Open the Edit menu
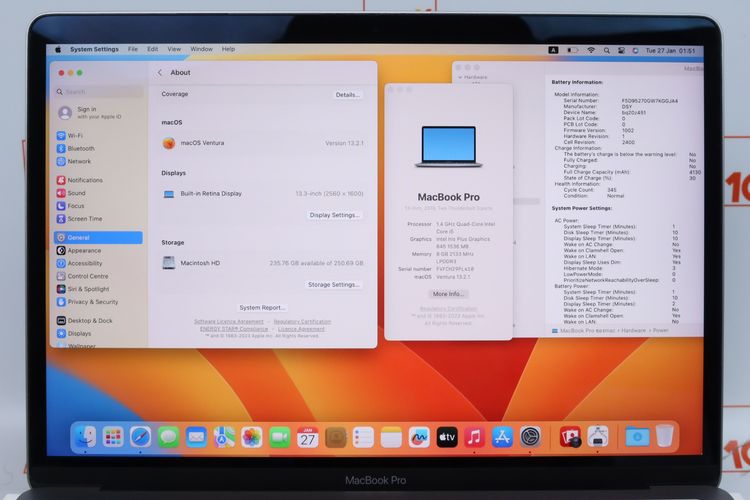The width and height of the screenshot is (750, 500). click(153, 49)
